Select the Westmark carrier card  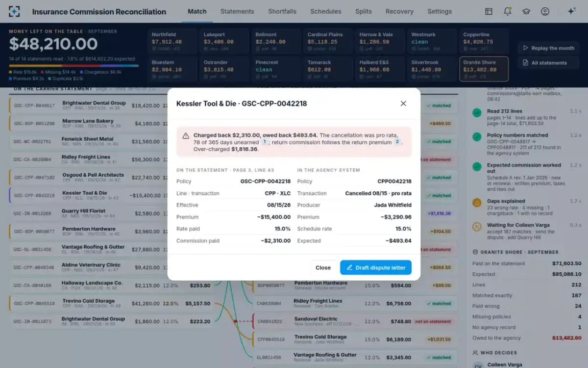click(432, 41)
